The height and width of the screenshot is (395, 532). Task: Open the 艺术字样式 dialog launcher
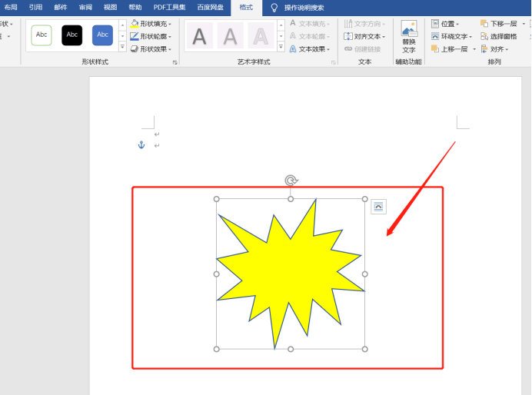click(x=333, y=62)
